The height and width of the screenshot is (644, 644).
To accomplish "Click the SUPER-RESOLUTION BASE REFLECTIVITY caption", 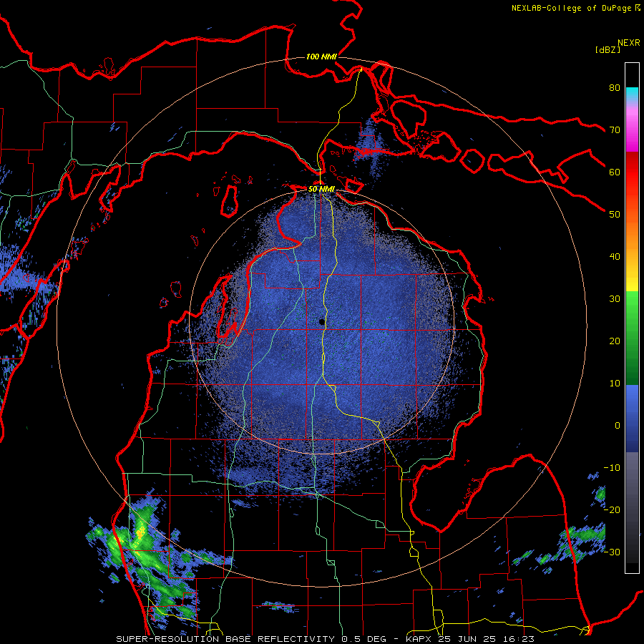I will click(x=224, y=639).
